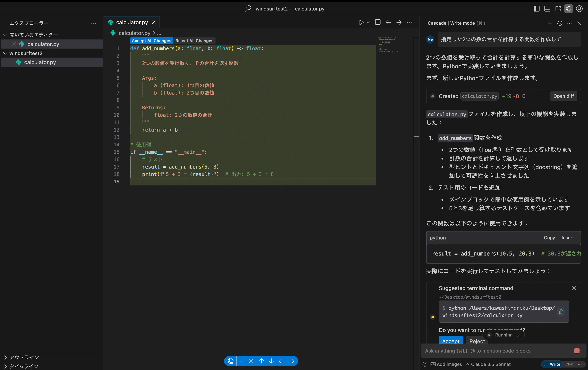Click the stop generation red square
Screen dimensions: 588x370
[x=577, y=351]
